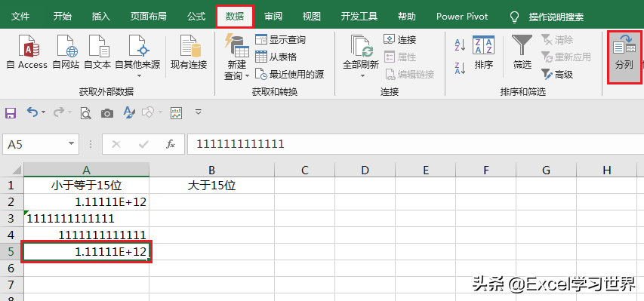Screen dimensions: 644x301
Task: Save workbook with floppy disk icon
Action: tap(11, 113)
